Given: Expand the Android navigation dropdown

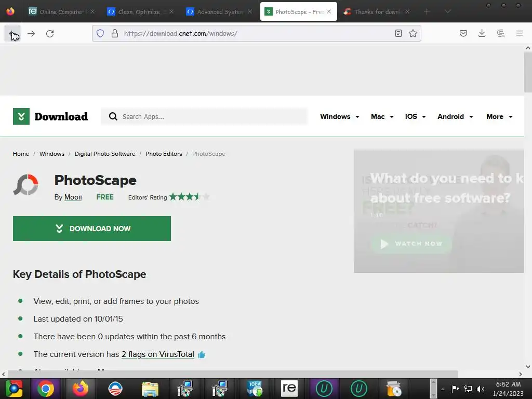Looking at the screenshot, I should 455,116.
